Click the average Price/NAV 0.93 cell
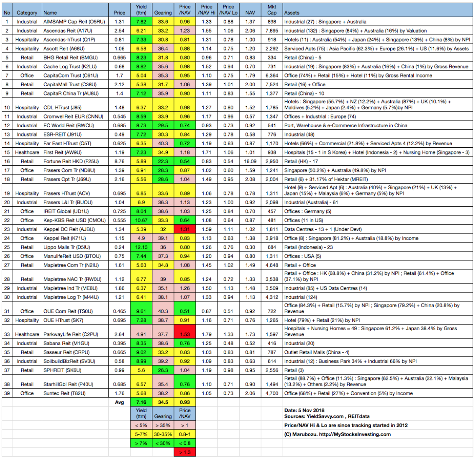 [184, 402]
